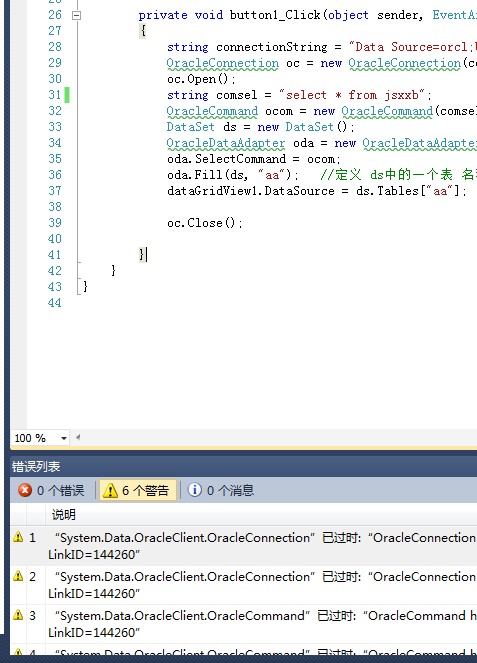
Task: Click oda.SelectCommand = ocom; line
Action: (x=254, y=159)
